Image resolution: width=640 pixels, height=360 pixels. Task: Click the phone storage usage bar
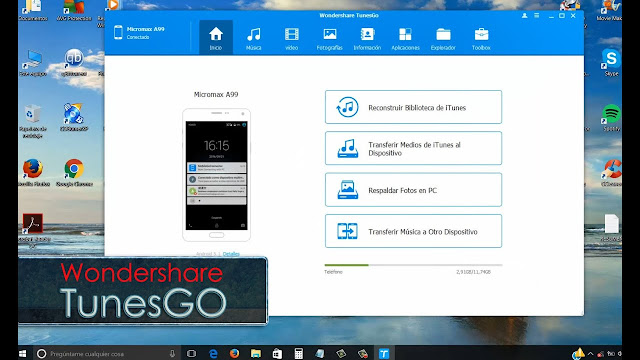point(413,265)
